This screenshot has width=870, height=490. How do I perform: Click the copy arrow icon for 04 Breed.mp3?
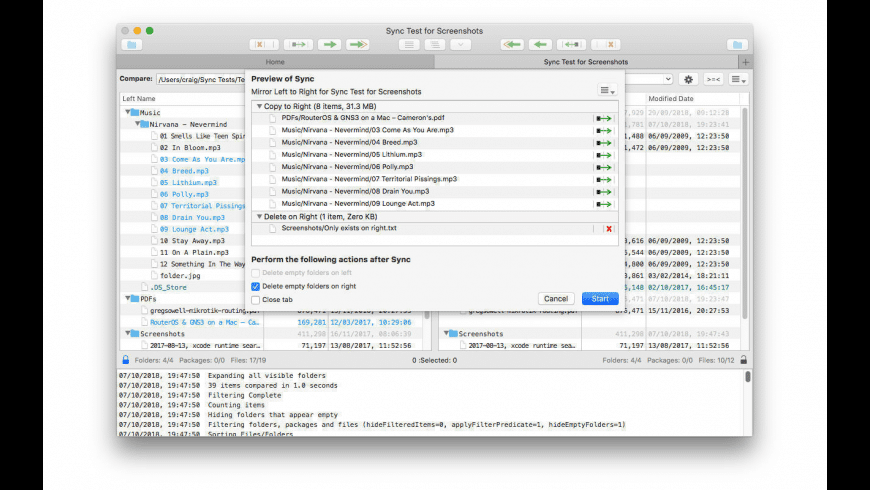603,143
